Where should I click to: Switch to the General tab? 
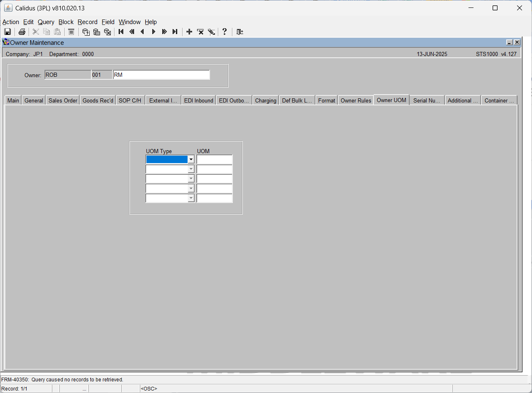[34, 100]
